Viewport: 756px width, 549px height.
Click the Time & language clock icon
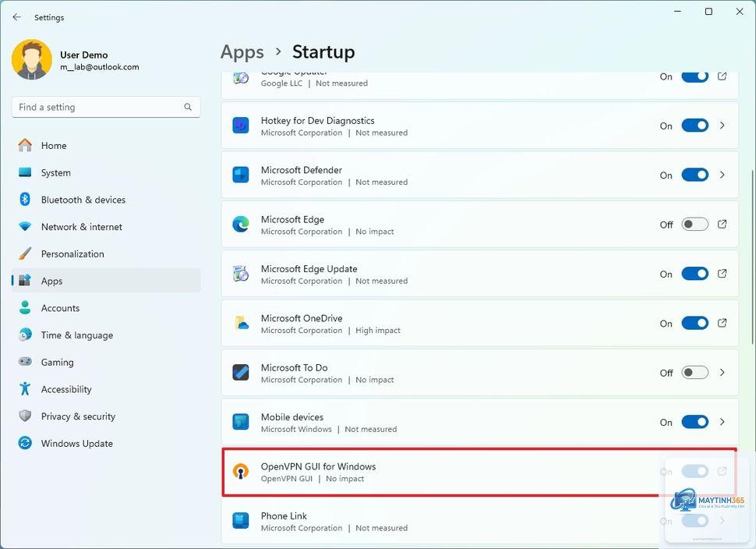coord(25,335)
